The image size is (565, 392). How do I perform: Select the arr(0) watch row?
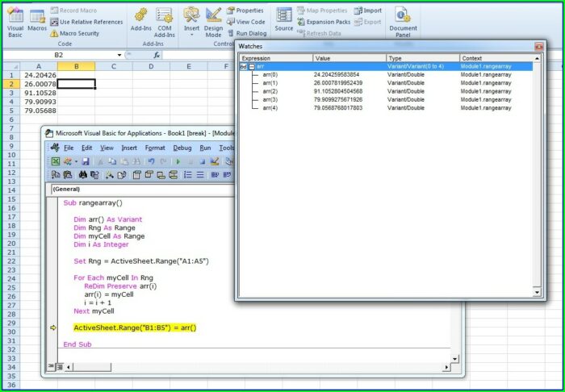(x=386, y=74)
